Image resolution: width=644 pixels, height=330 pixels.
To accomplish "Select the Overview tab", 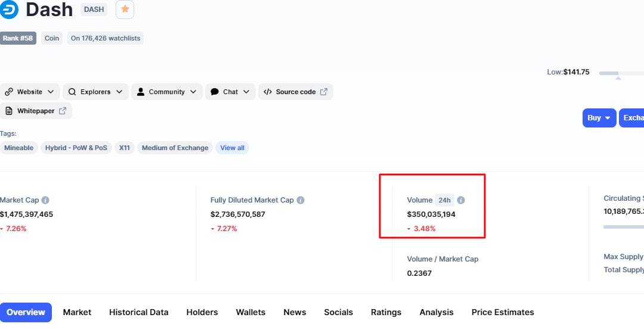I will click(26, 312).
